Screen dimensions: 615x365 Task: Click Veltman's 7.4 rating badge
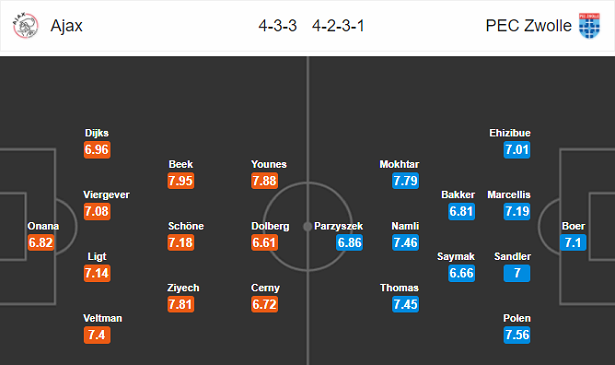coord(97,335)
